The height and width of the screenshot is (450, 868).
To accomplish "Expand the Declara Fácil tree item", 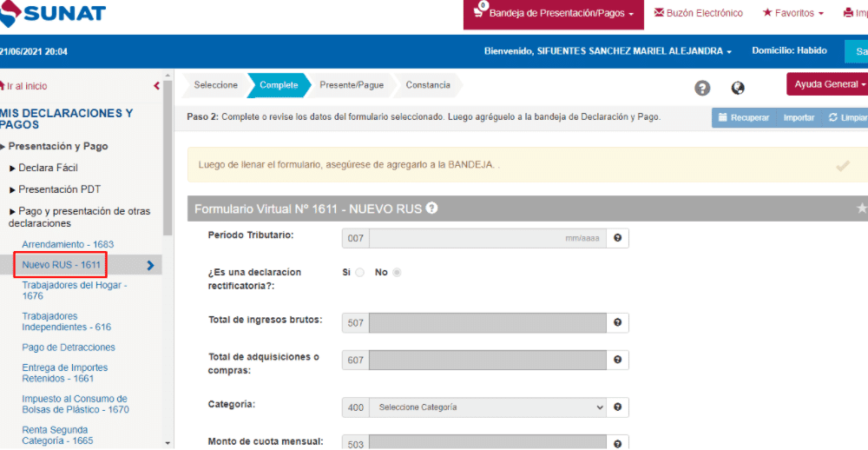I will [48, 168].
